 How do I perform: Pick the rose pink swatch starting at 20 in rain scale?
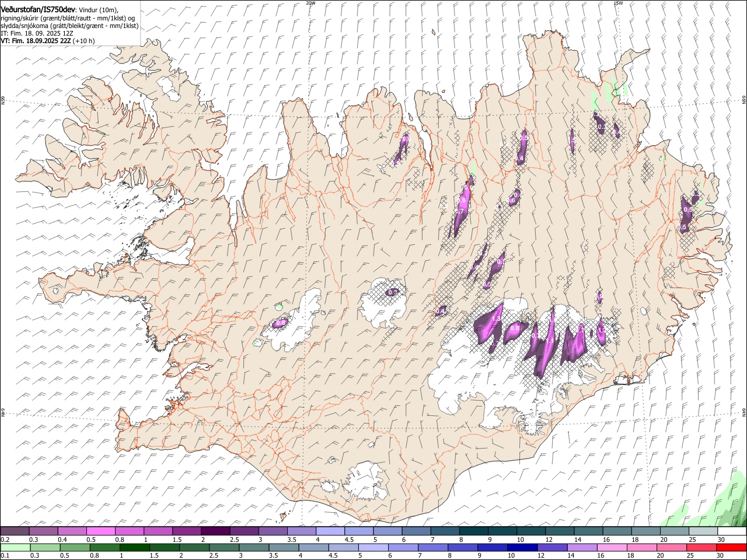(x=672, y=547)
